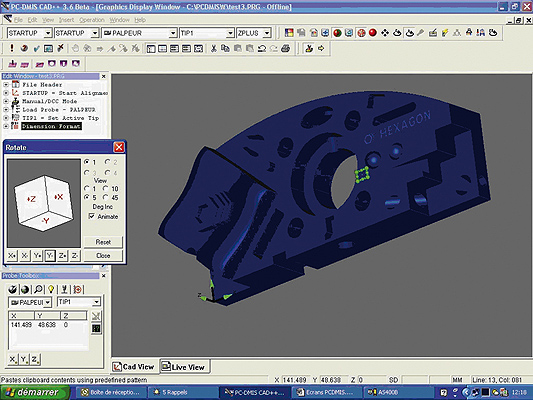533x400 pixels.
Task: Click the Z axis lock button in Probe Toolbox
Action: 35,359
